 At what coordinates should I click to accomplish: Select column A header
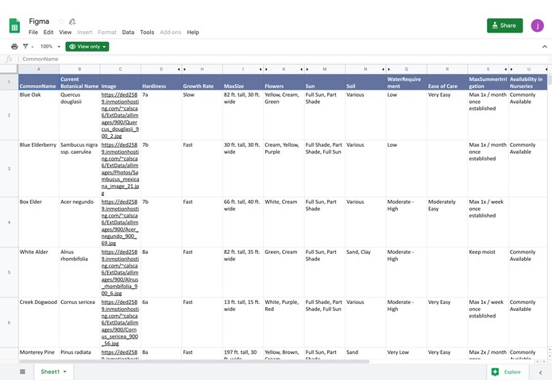(39, 69)
